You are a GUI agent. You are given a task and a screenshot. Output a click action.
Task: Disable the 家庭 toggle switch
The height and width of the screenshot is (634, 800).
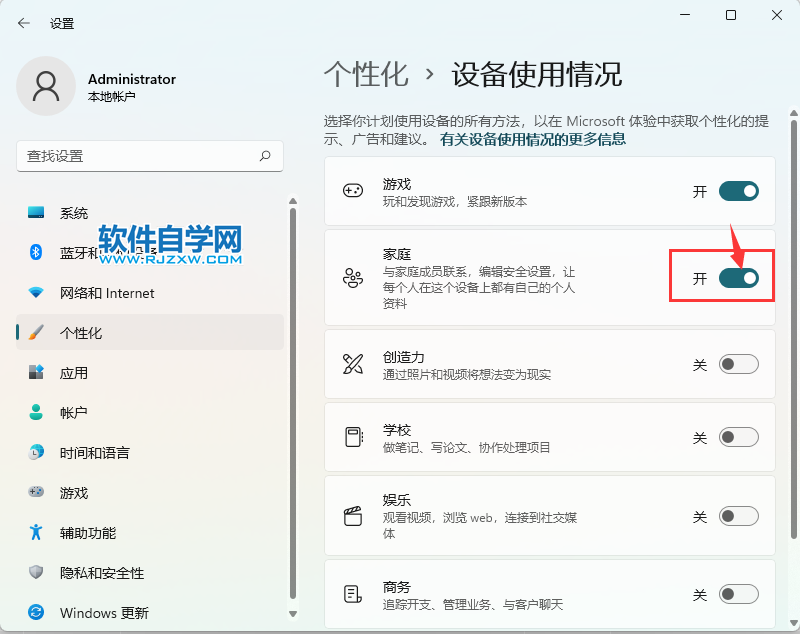pyautogui.click(x=738, y=278)
